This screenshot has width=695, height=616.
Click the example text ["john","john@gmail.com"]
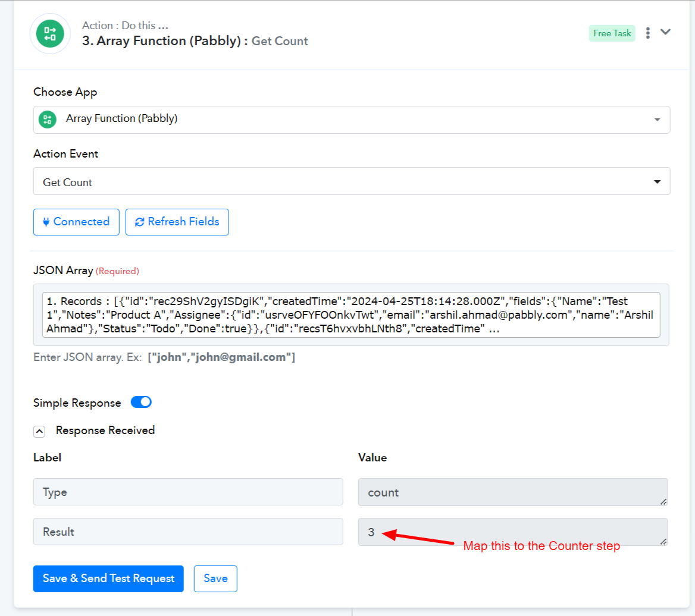(x=221, y=357)
